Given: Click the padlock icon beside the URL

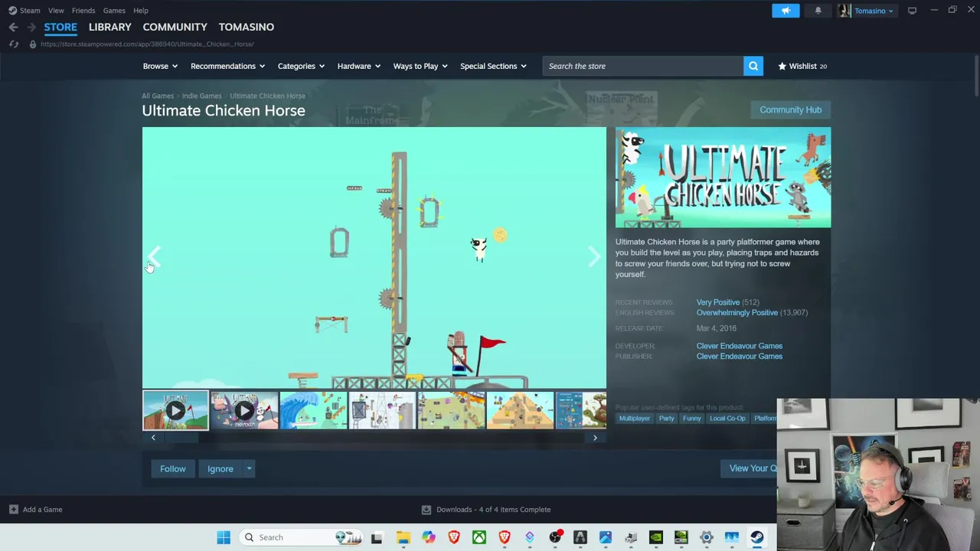Looking at the screenshot, I should (x=32, y=44).
